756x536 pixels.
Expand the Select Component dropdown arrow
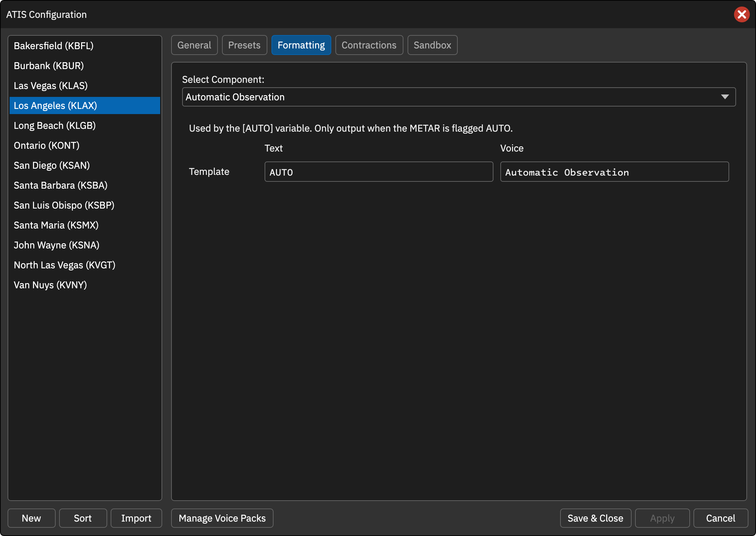(725, 97)
